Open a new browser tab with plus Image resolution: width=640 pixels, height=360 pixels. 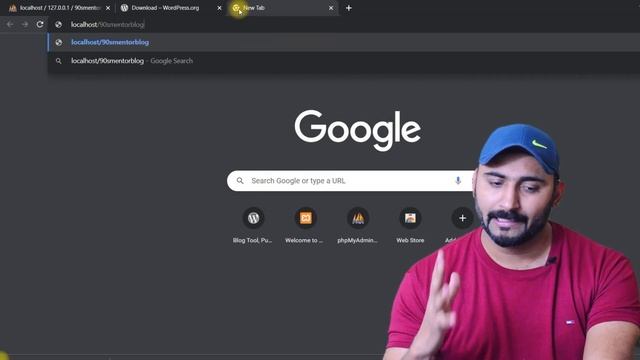(x=349, y=8)
